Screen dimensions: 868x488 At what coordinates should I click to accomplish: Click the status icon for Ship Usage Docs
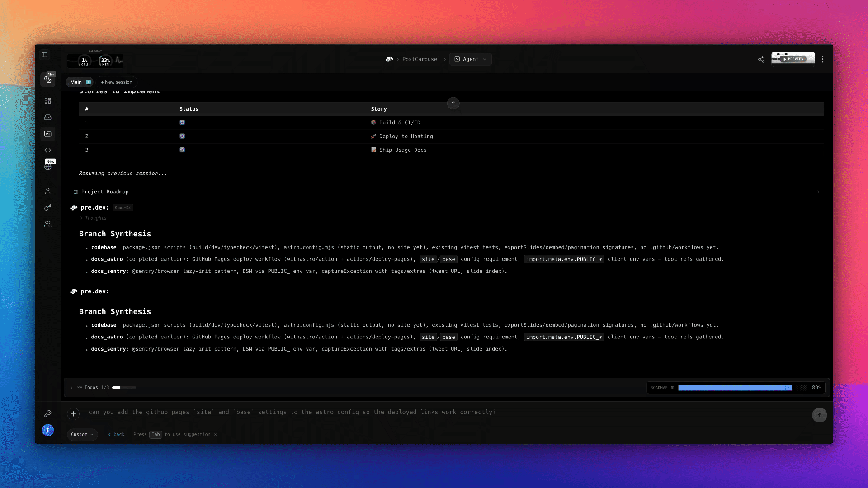point(182,150)
